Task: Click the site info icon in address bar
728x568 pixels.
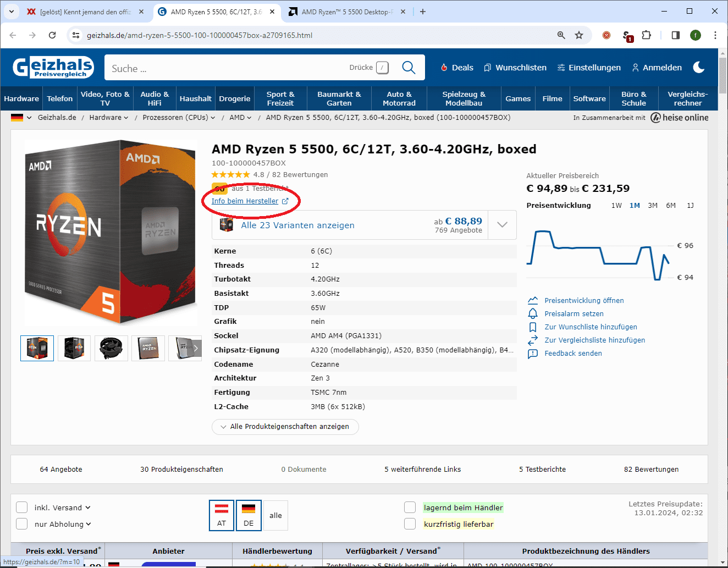Action: point(76,35)
